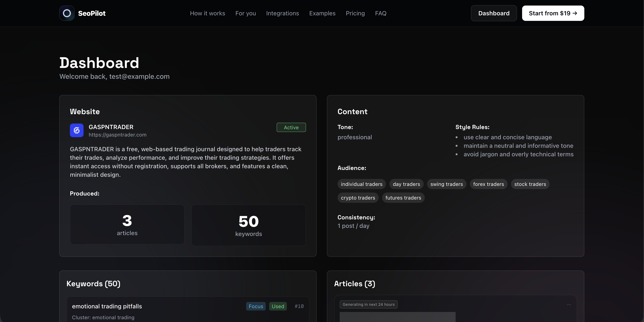The width and height of the screenshot is (644, 322).
Task: Select the 'crypto traders' audience tag
Action: click(358, 198)
